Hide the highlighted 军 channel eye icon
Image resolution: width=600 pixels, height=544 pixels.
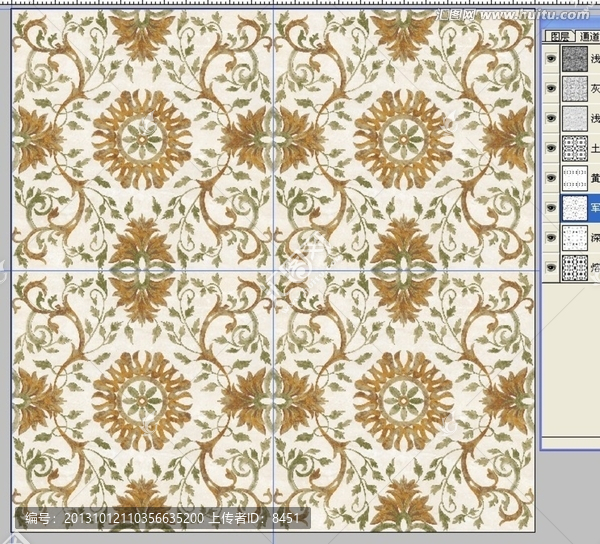(551, 208)
